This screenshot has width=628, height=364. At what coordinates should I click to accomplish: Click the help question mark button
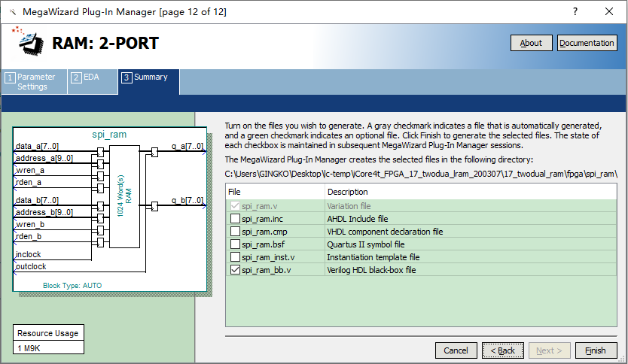click(576, 12)
